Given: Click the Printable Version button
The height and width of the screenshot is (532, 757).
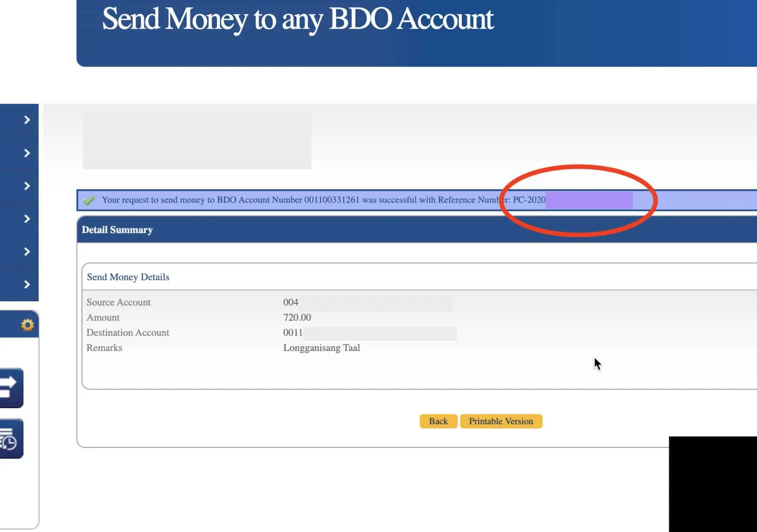Looking at the screenshot, I should pos(501,421).
